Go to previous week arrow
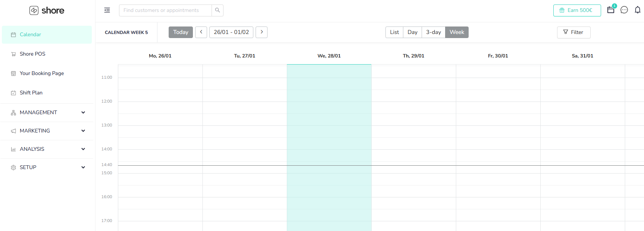The width and height of the screenshot is (644, 231). [x=201, y=32]
